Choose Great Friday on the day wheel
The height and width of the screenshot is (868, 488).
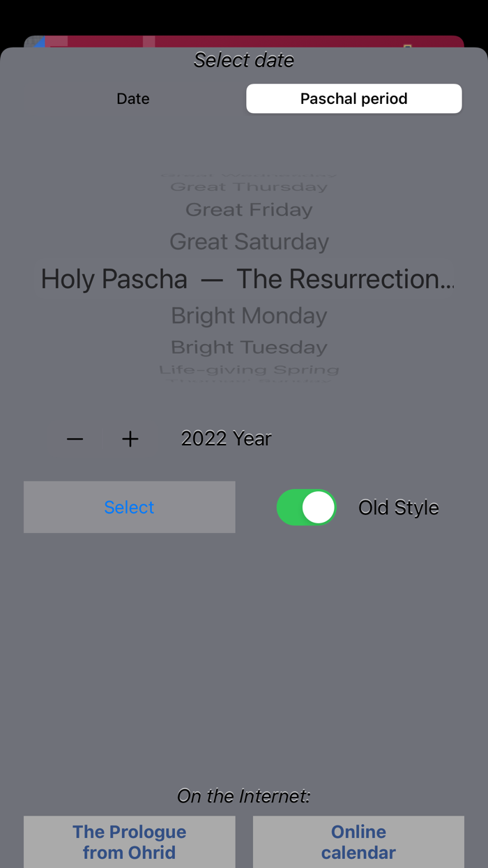click(248, 209)
